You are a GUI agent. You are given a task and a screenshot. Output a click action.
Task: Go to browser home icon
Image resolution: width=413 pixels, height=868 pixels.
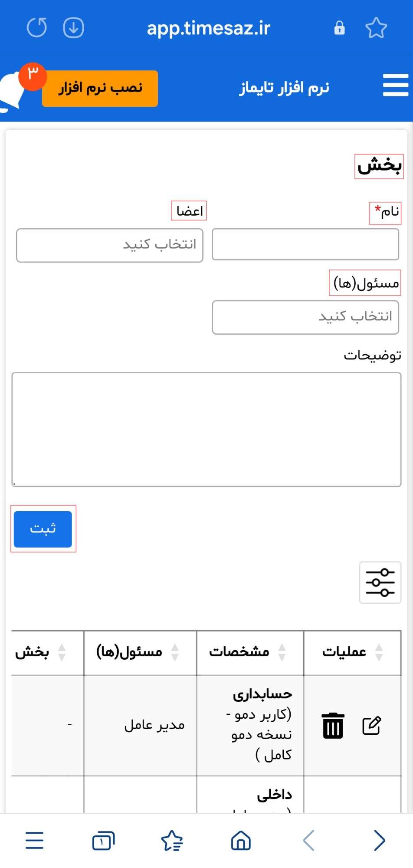click(x=241, y=840)
